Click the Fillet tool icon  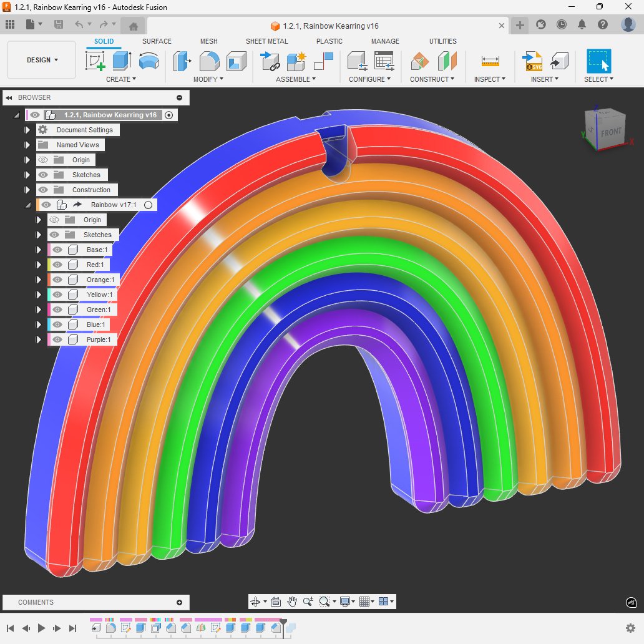point(209,61)
